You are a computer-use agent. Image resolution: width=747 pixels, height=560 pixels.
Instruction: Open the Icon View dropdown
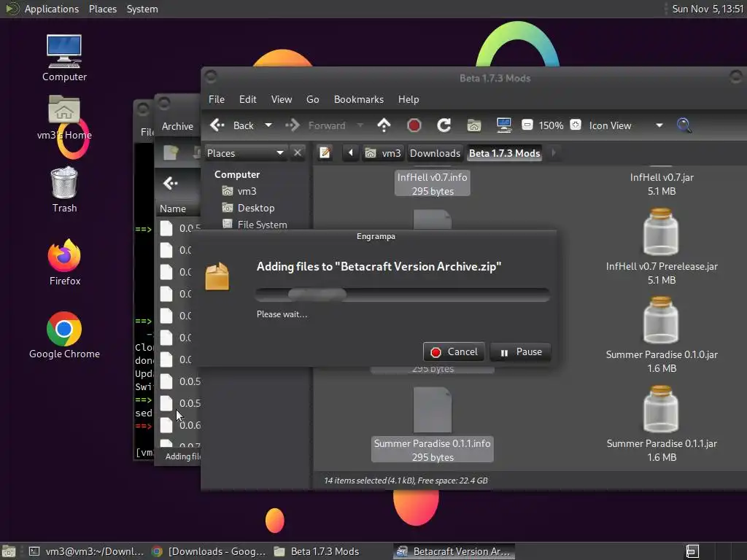625,125
